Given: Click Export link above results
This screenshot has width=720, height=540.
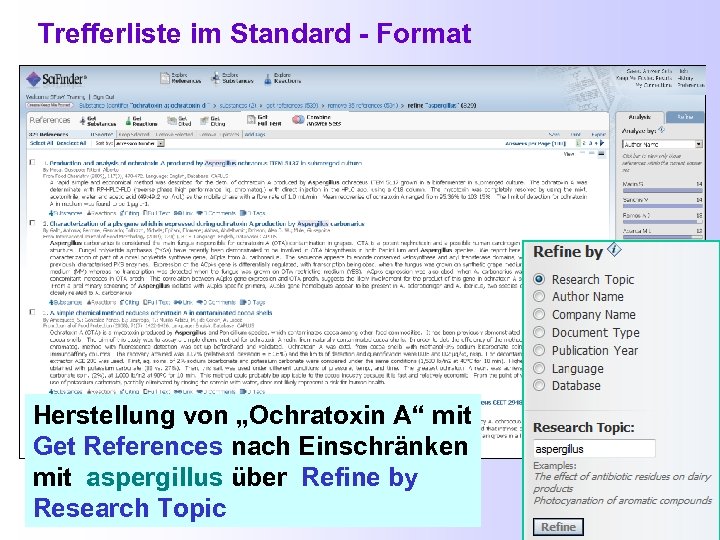Looking at the screenshot, I should click(598, 135).
